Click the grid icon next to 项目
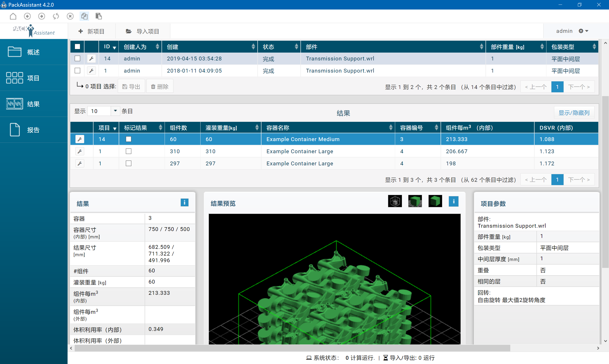The image size is (609, 364). 15,78
